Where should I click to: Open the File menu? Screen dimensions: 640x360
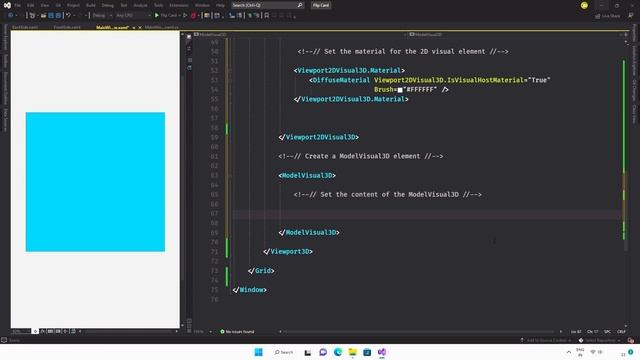[18, 5]
